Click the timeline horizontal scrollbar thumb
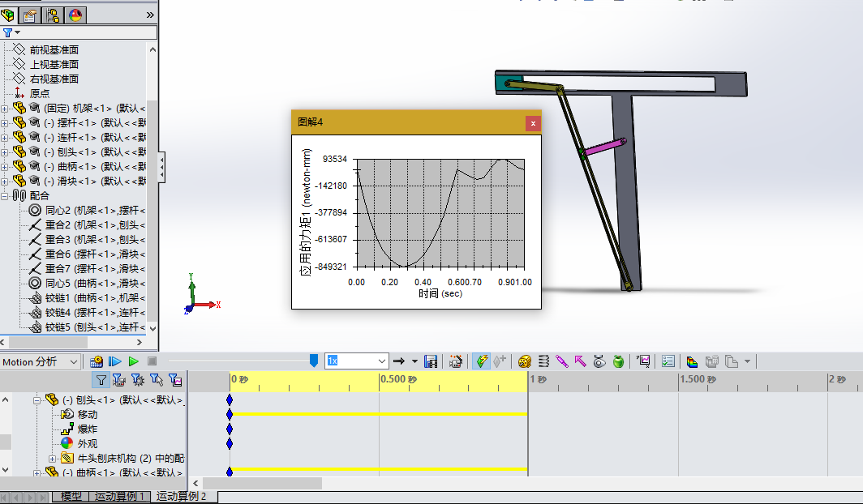Screen dimensions: 863x504 pos(262,483)
